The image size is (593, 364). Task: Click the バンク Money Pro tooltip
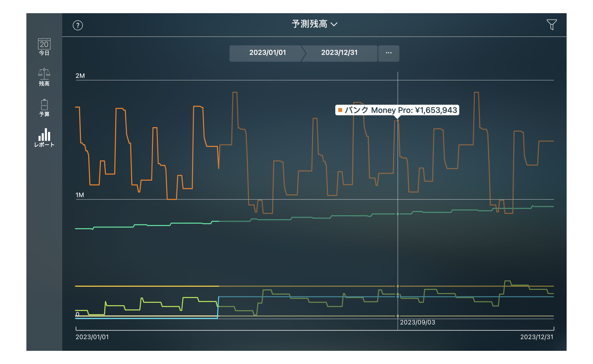pyautogui.click(x=397, y=110)
